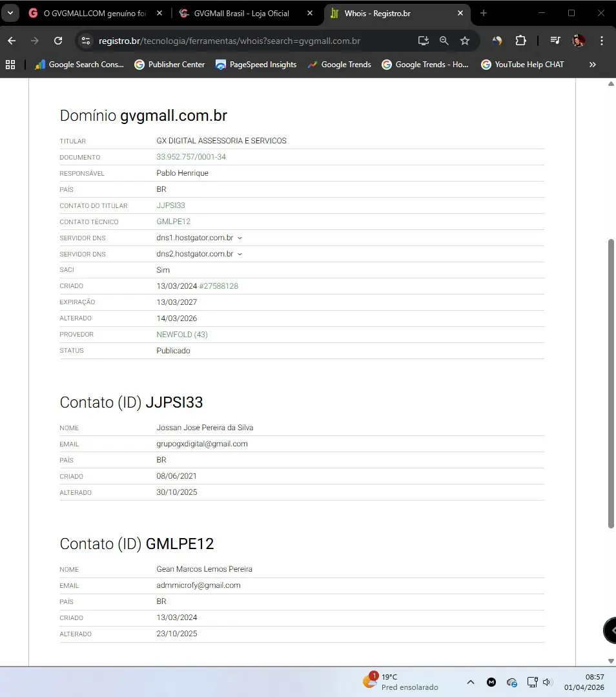Click the document number 33.952.757/0001-34
Viewport: 616px width, 697px height.
coord(191,157)
